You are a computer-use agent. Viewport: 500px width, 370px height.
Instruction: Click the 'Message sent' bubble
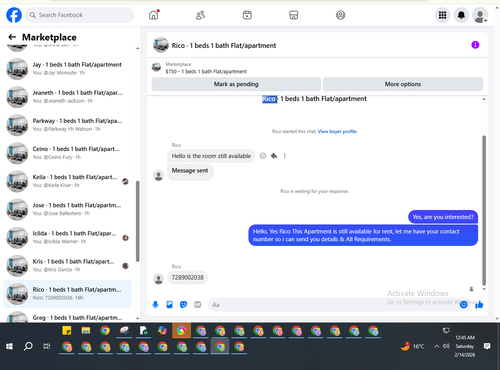coord(190,171)
